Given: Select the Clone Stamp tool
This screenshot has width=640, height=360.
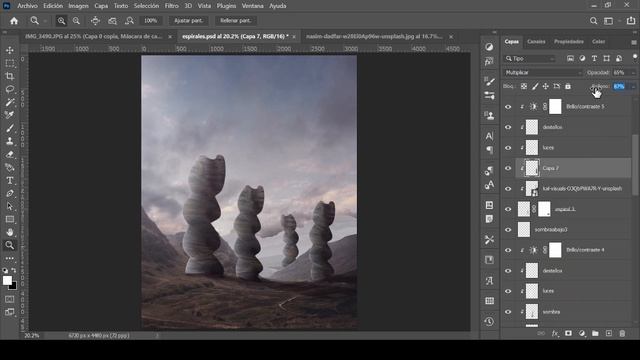Looking at the screenshot, I should coord(10,141).
